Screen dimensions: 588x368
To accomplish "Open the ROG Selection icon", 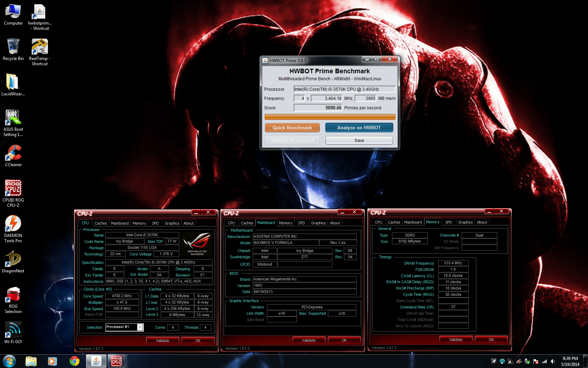I will 13,300.
